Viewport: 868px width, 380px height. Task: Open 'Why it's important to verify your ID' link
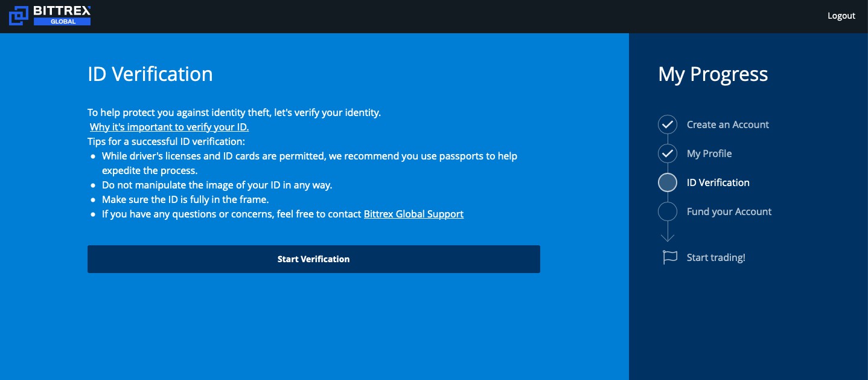tap(169, 127)
